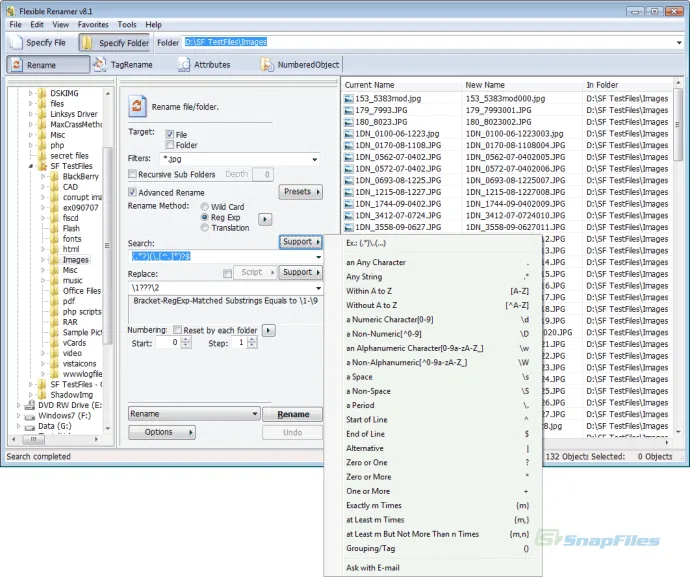This screenshot has width=690, height=577.
Task: Open the Folder path dropdown arrow
Action: point(679,43)
